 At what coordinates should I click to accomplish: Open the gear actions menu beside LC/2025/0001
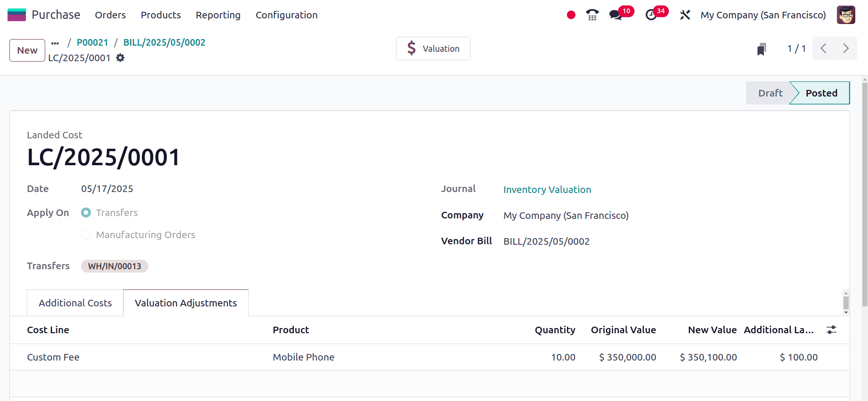point(121,58)
